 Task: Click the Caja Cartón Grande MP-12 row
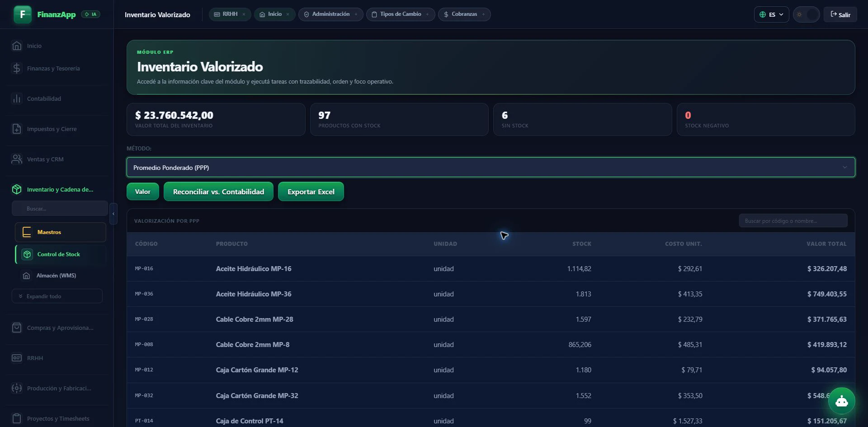(491, 370)
